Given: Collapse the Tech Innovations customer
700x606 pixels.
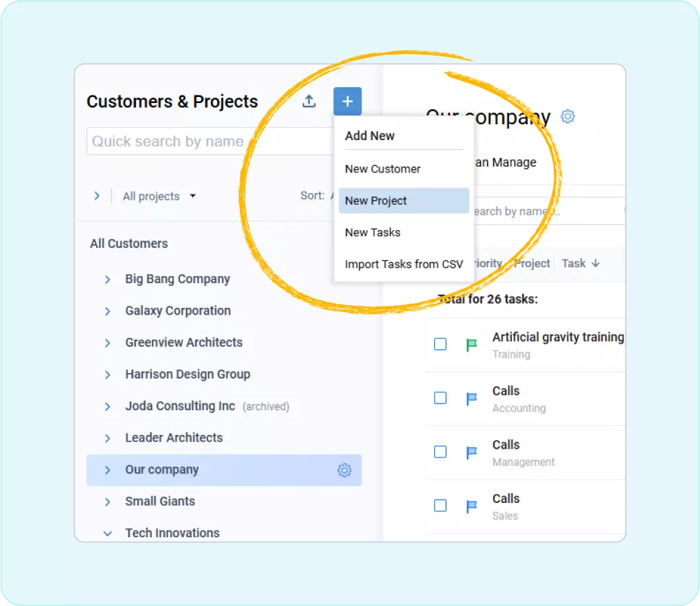Looking at the screenshot, I should pos(108,533).
